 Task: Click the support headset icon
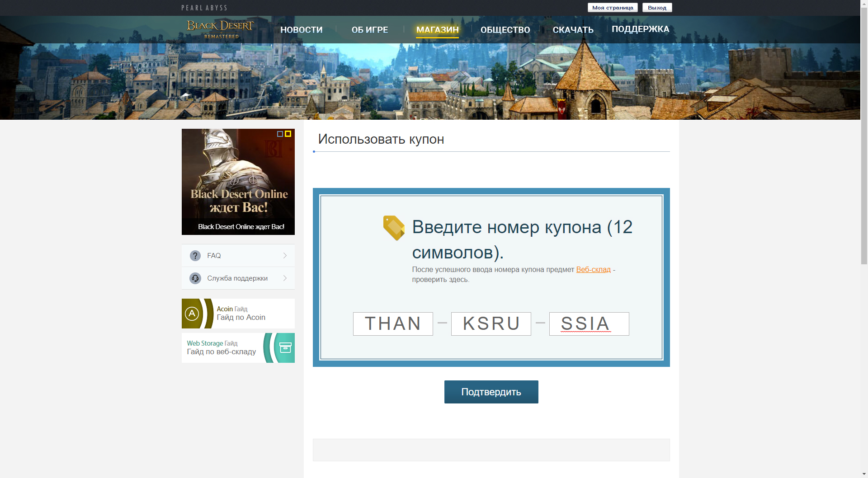coord(195,278)
